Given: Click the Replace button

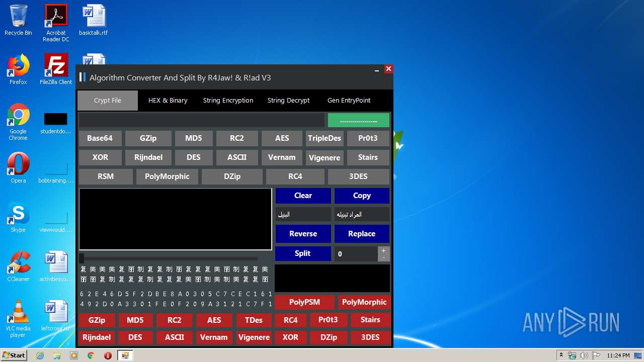Looking at the screenshot, I should coord(362,234).
